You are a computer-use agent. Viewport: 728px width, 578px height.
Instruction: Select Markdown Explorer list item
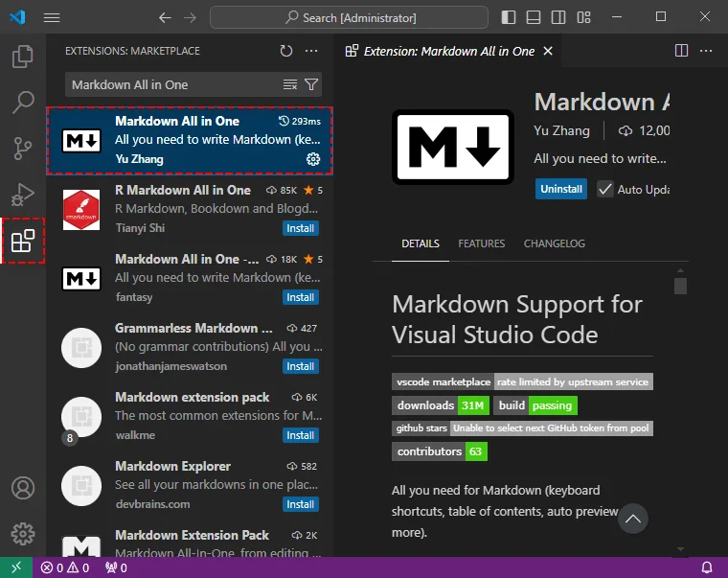click(x=190, y=486)
